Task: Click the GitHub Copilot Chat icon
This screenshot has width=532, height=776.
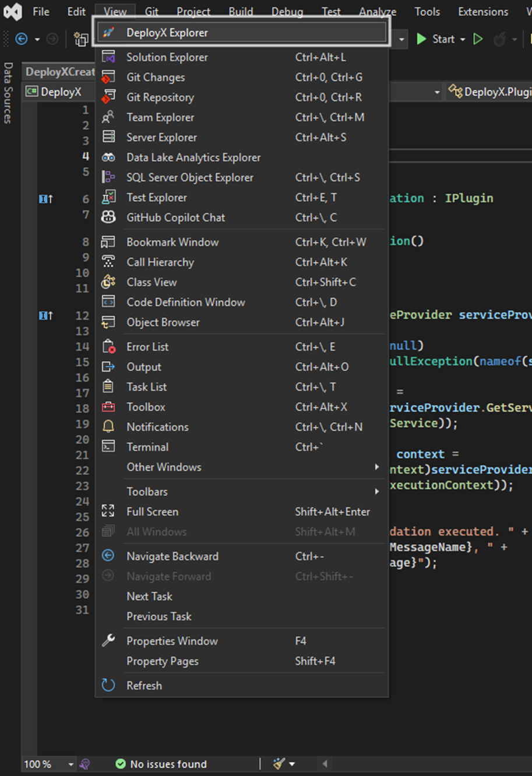Action: pos(108,217)
